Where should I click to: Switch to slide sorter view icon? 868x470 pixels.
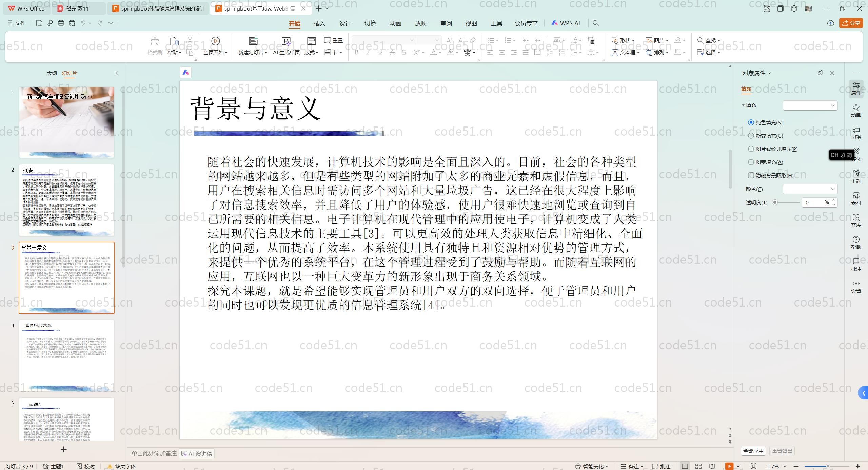click(x=698, y=466)
